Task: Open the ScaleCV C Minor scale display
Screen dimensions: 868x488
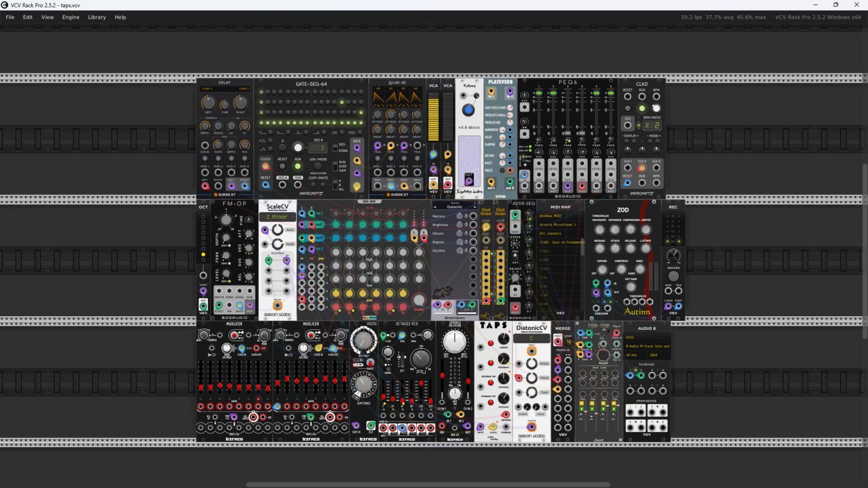Action: (277, 217)
